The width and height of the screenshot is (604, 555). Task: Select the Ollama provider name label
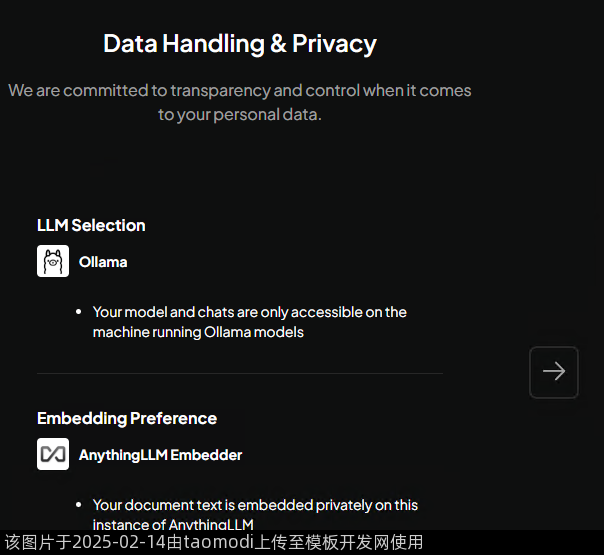click(103, 262)
